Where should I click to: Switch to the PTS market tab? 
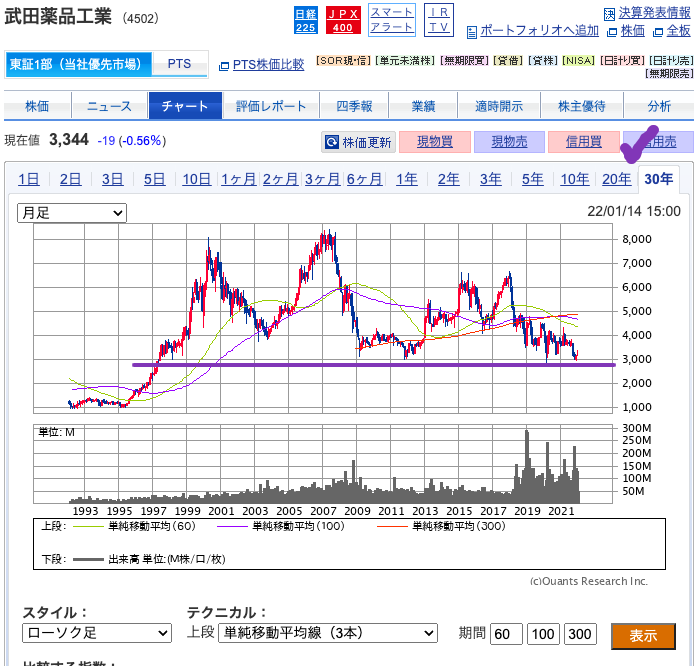[x=179, y=64]
